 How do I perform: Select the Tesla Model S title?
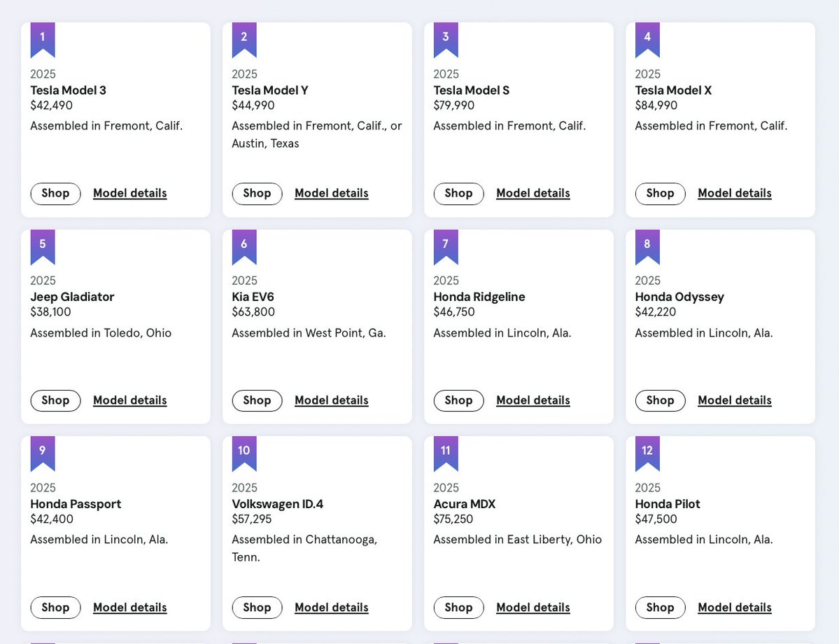472,90
